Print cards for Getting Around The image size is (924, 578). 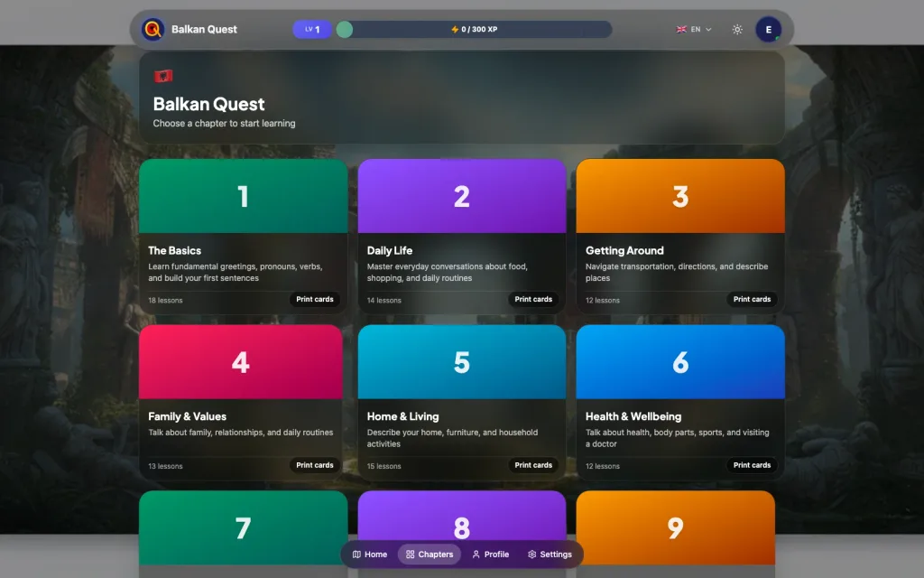[x=752, y=299]
